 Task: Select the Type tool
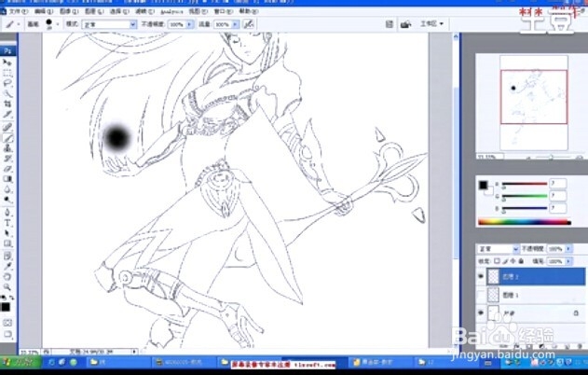(x=7, y=223)
